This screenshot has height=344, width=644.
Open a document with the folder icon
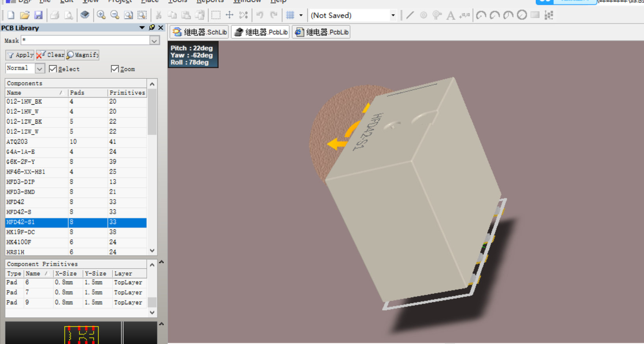24,15
